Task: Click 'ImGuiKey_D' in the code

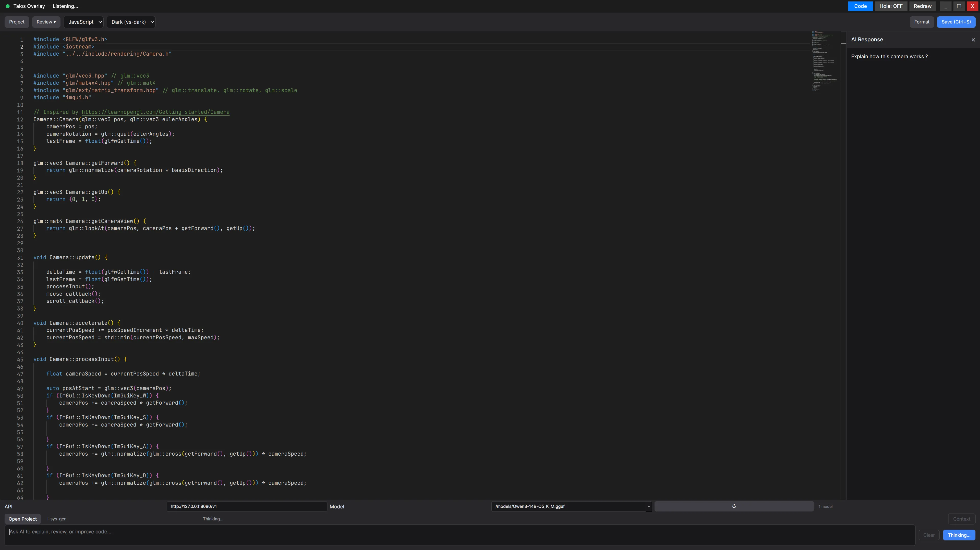Action: (130, 476)
